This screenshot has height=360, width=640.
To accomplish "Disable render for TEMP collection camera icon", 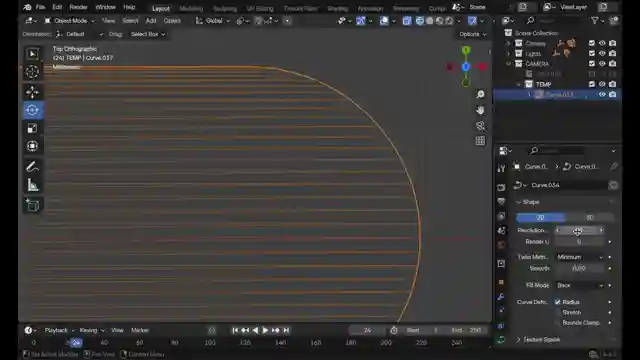I will click(613, 84).
